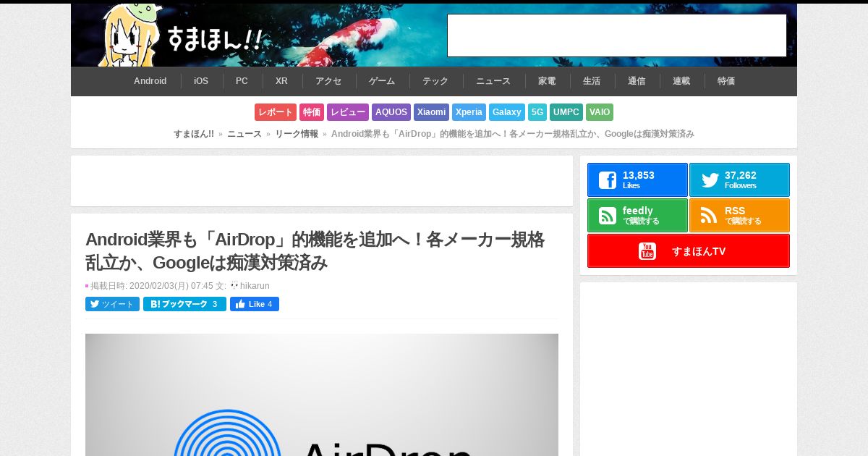Click feedly で購読する button
This screenshot has height=456, width=868.
coord(637,216)
